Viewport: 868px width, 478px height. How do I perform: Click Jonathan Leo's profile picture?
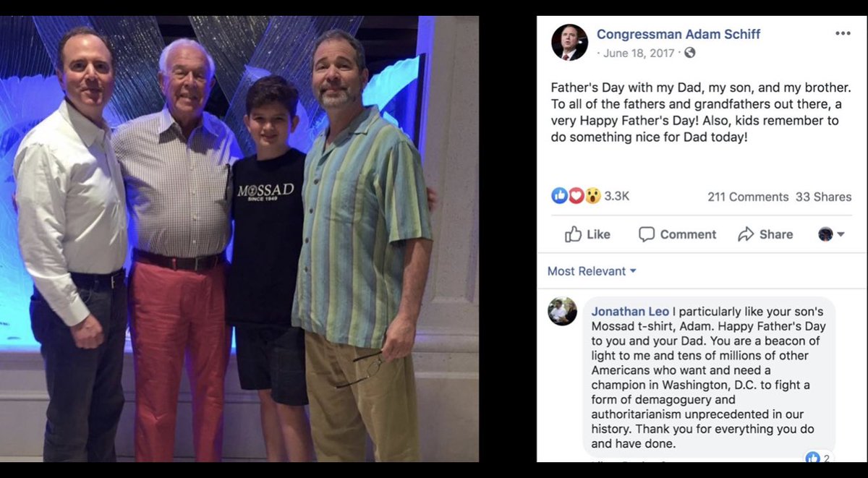click(x=563, y=312)
